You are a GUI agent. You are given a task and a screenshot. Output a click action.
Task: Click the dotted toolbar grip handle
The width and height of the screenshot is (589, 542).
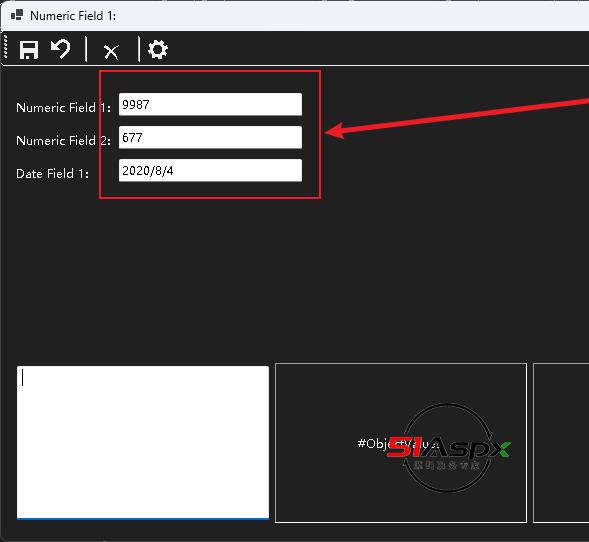click(x=5, y=47)
